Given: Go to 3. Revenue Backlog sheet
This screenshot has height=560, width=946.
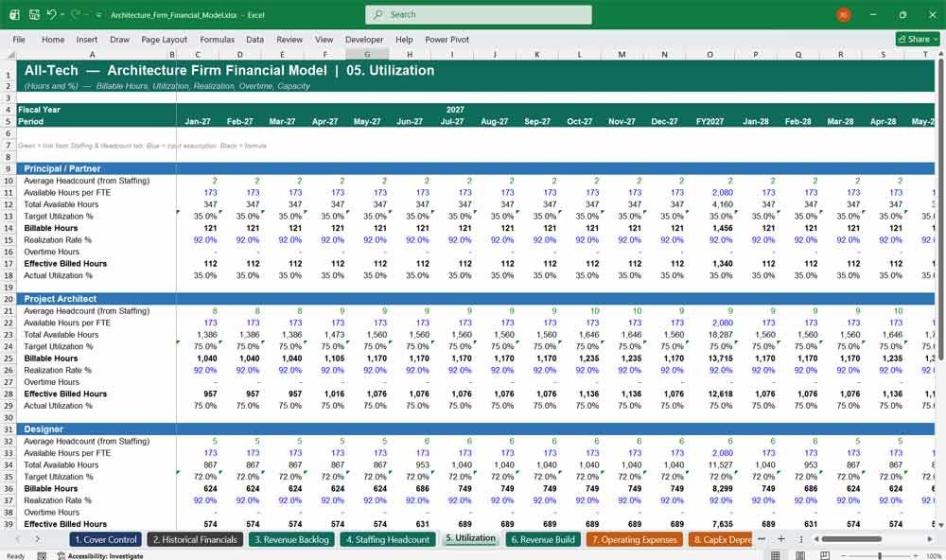Looking at the screenshot, I should (x=292, y=539).
